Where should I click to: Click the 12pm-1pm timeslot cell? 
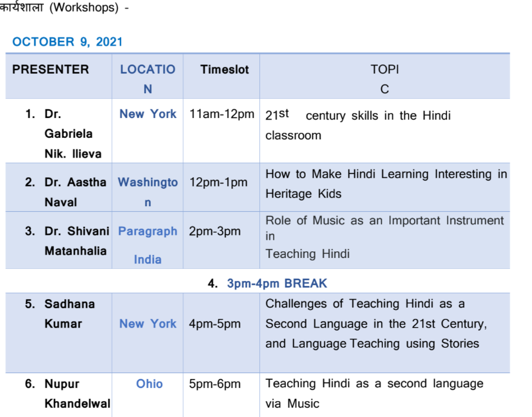click(x=218, y=183)
